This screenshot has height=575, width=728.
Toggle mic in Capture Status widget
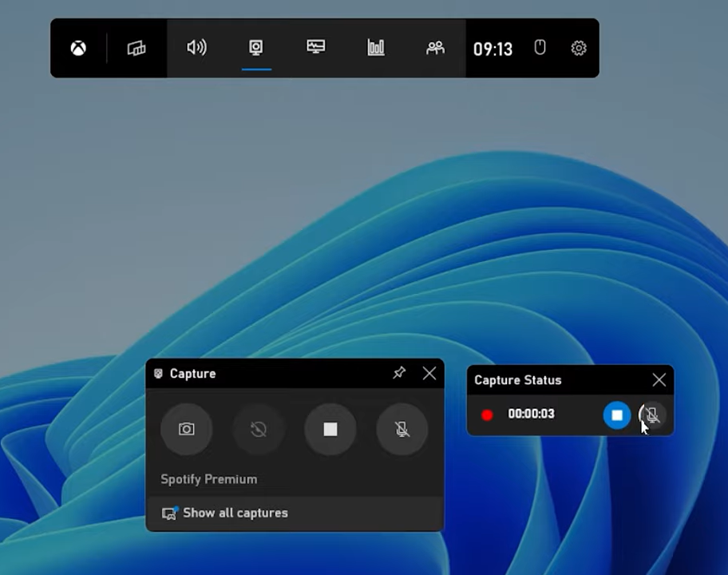tap(652, 414)
